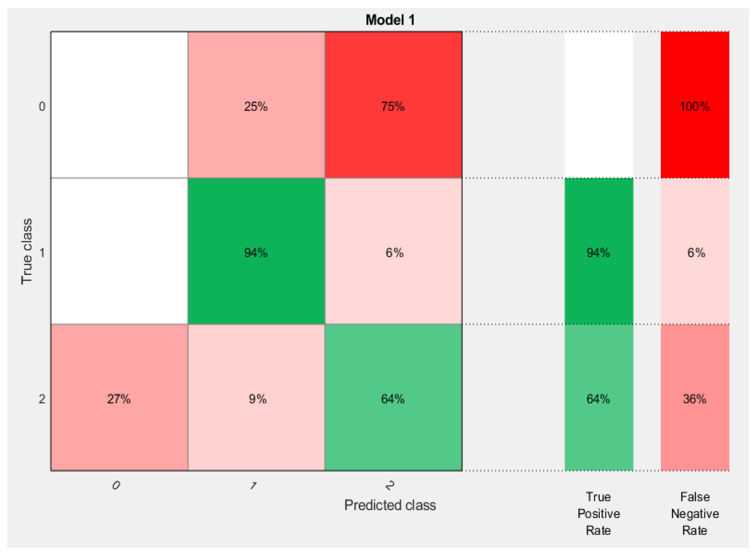756x556 pixels.
Task: Click the "Predicted class" axis label
Action: [x=390, y=505]
